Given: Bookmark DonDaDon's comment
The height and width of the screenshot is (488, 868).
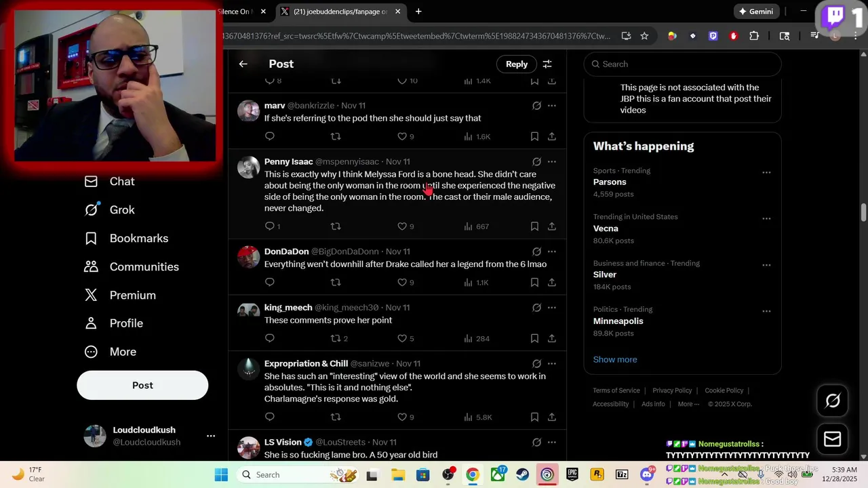Looking at the screenshot, I should [x=534, y=282].
